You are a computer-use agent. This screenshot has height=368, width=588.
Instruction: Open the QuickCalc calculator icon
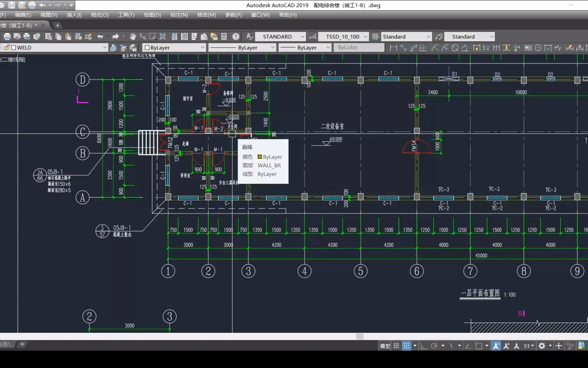(x=224, y=36)
